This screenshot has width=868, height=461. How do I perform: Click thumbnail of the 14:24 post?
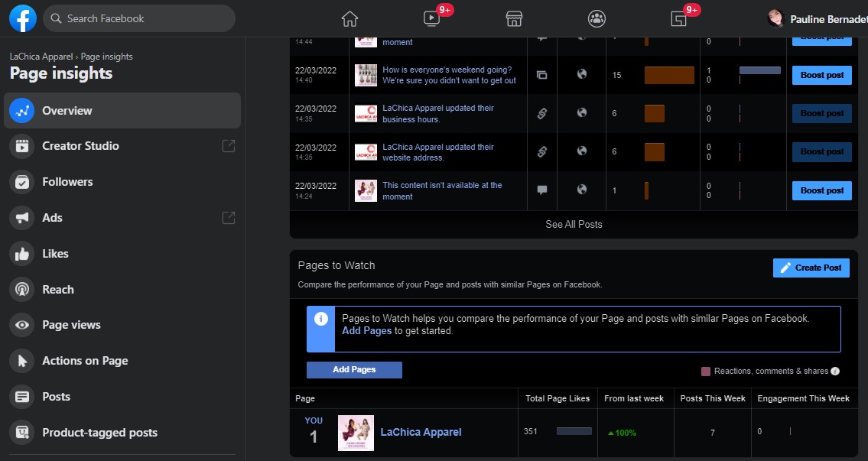click(x=366, y=191)
